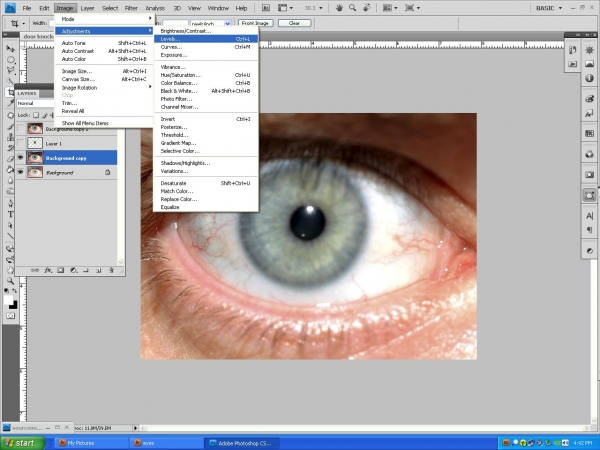Viewport: 600px width, 450px height.
Task: Open the Swatches panel icon
Action: click(x=590, y=134)
